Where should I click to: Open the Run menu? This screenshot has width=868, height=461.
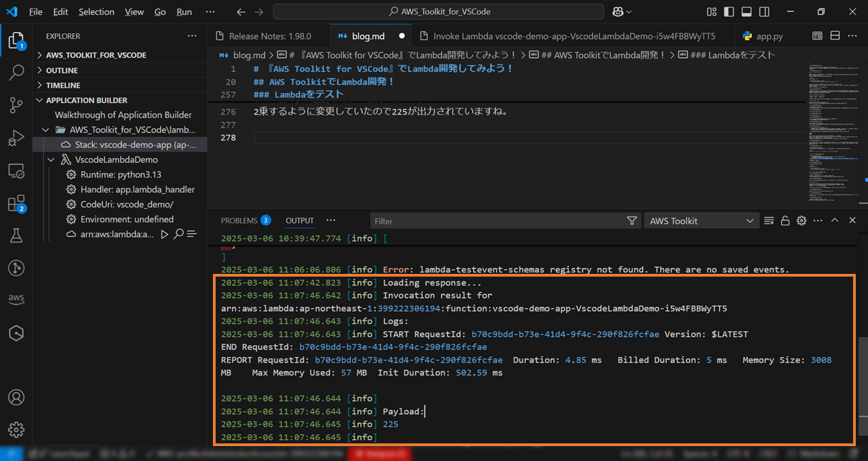pyautogui.click(x=184, y=12)
